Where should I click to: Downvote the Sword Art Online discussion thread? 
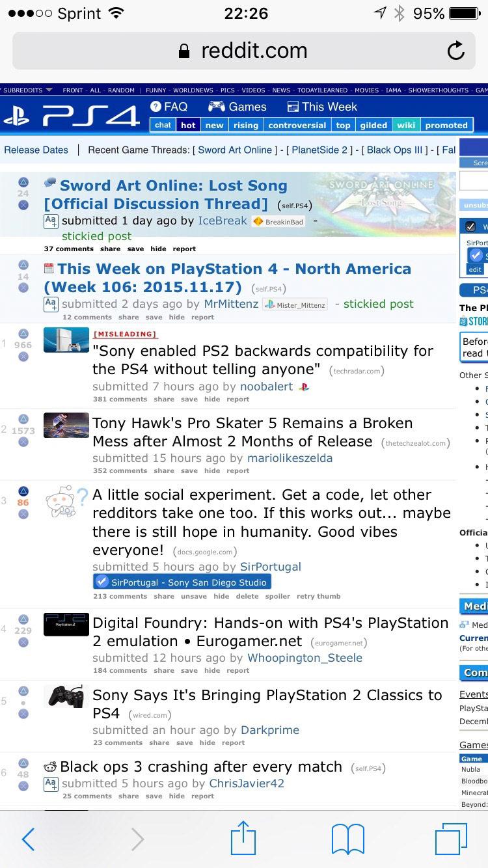point(23,205)
